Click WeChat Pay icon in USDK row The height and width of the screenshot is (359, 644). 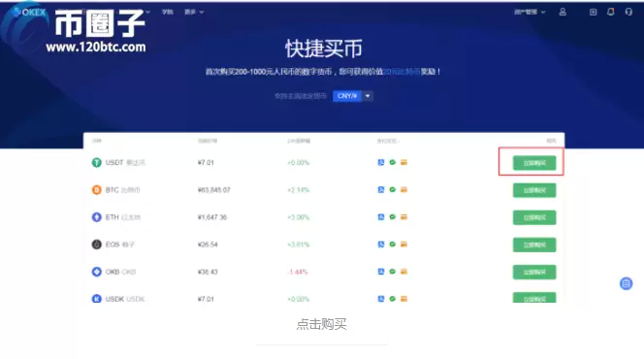click(x=392, y=299)
